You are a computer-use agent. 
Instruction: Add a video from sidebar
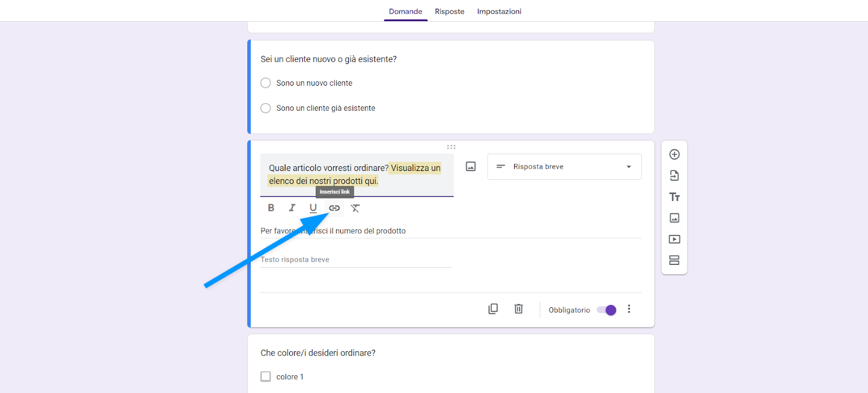tap(674, 239)
